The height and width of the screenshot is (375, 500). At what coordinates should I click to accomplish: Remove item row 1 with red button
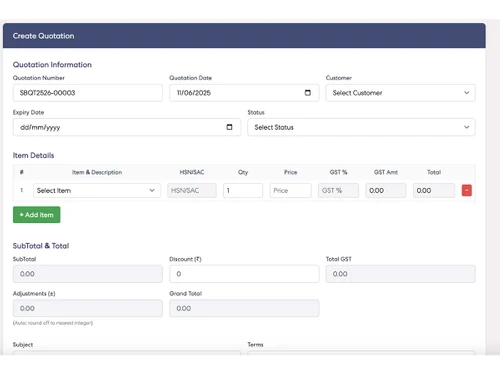point(466,190)
